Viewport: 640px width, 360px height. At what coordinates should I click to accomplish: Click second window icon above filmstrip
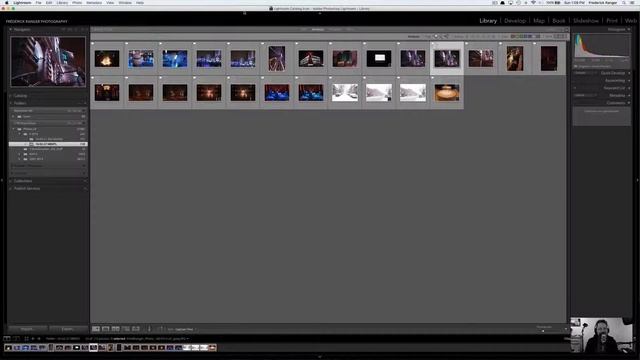(16, 338)
